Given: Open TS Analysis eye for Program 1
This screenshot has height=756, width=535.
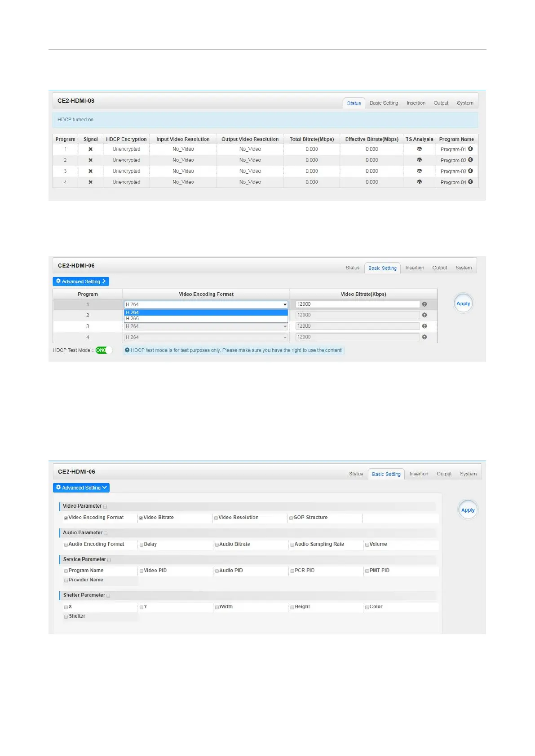Looking at the screenshot, I should [419, 149].
